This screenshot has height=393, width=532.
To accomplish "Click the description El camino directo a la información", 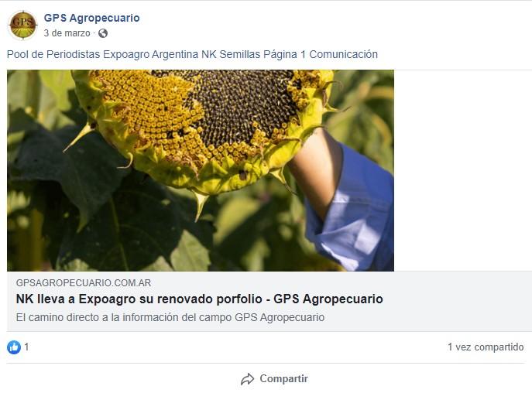I will point(170,317).
